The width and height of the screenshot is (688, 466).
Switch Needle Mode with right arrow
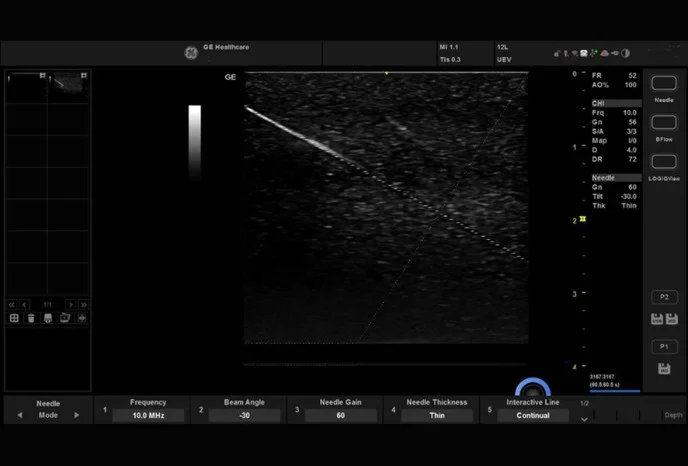pyautogui.click(x=76, y=415)
